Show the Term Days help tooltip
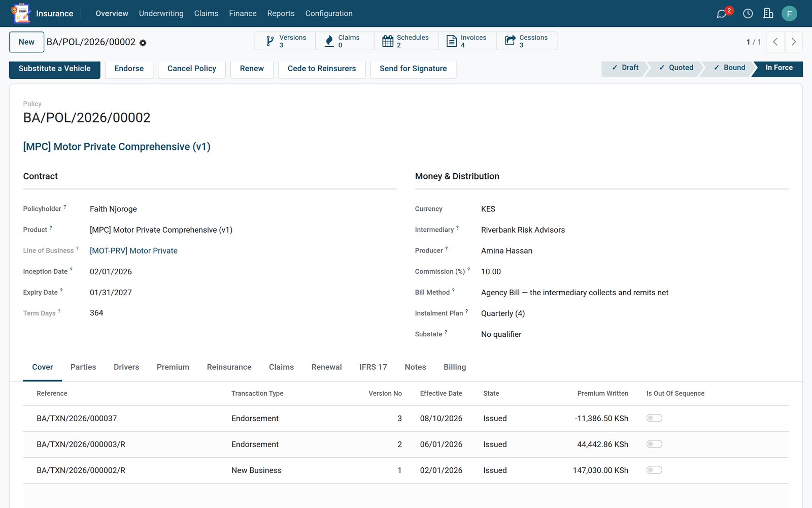This screenshot has width=812, height=508. point(59,311)
